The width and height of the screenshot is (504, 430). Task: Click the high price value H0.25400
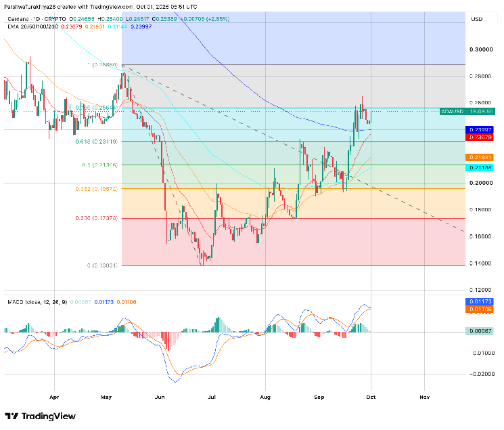pos(110,19)
